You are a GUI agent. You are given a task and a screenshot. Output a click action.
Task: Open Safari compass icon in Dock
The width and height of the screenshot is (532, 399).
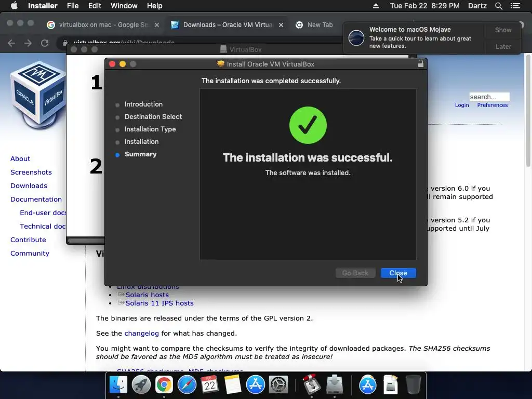point(187,385)
